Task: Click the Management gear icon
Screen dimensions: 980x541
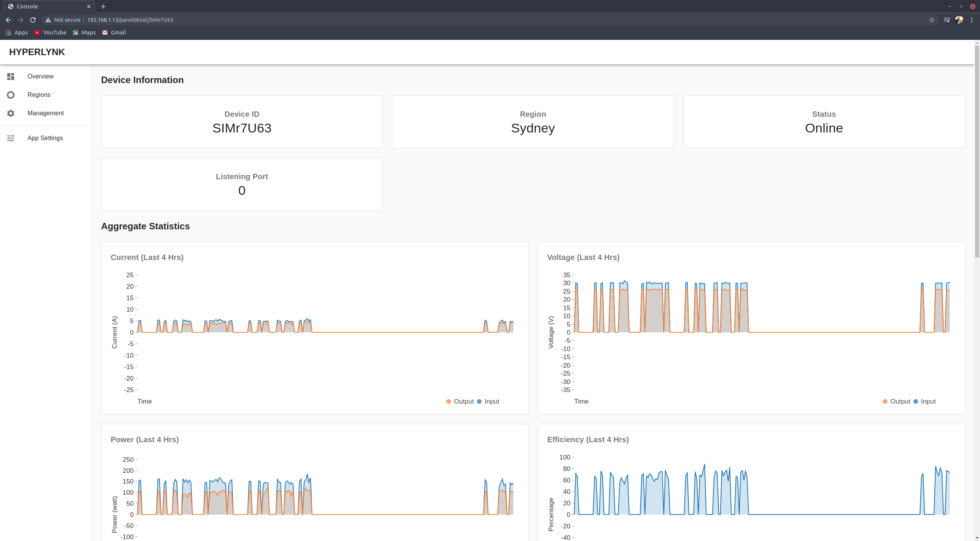Action: pos(11,113)
